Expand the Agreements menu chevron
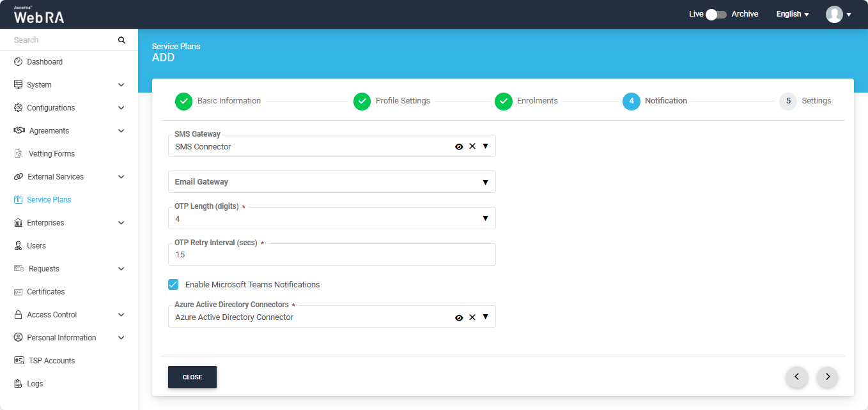 click(121, 131)
